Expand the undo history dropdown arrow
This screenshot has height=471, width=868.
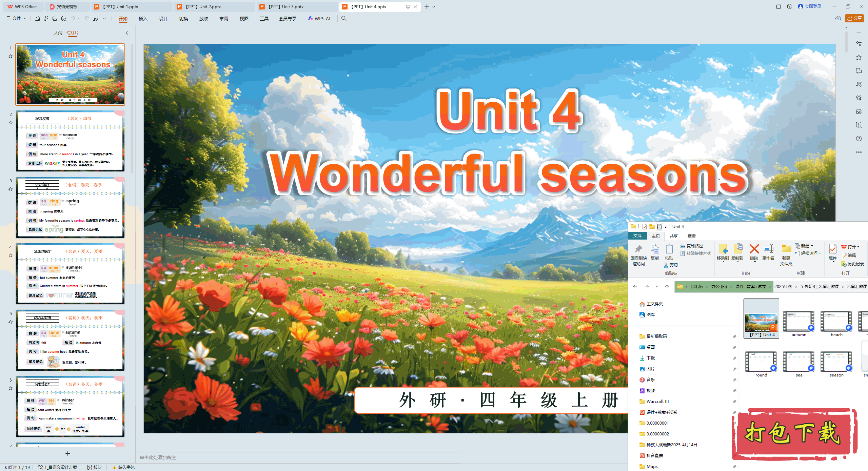[x=79, y=19]
